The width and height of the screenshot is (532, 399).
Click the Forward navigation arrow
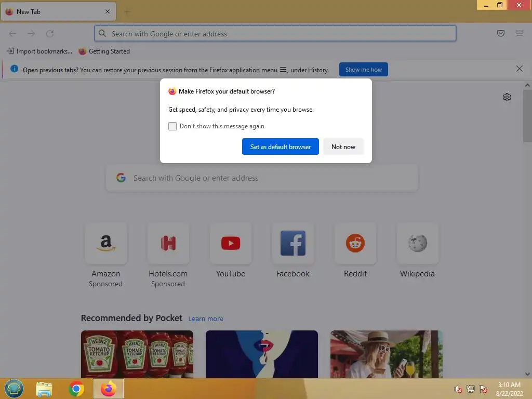(x=31, y=34)
